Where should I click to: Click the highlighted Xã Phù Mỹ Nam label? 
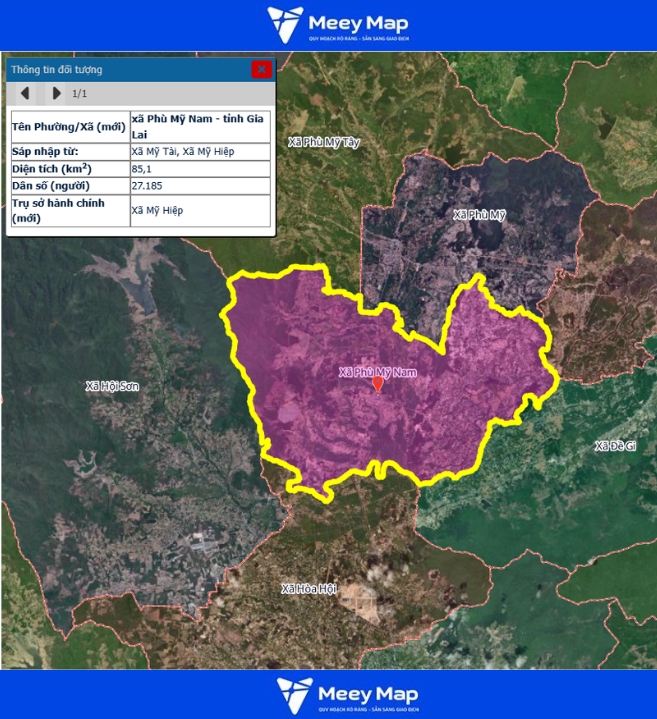377,371
